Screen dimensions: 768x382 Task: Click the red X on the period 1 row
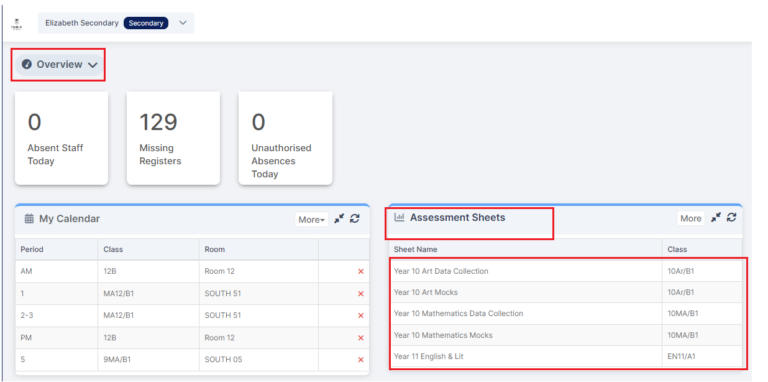361,294
